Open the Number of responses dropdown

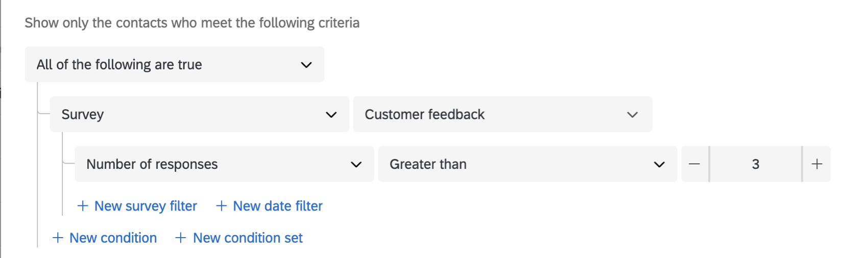(x=224, y=164)
